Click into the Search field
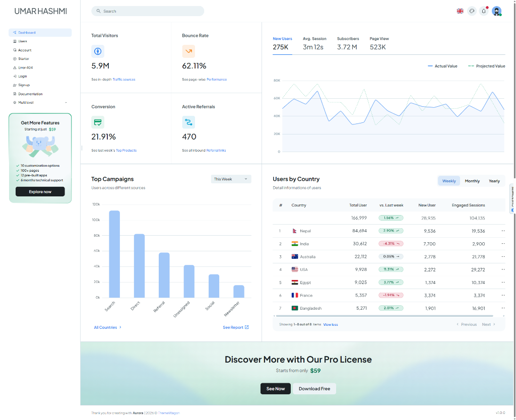516x420 pixels. (x=148, y=11)
